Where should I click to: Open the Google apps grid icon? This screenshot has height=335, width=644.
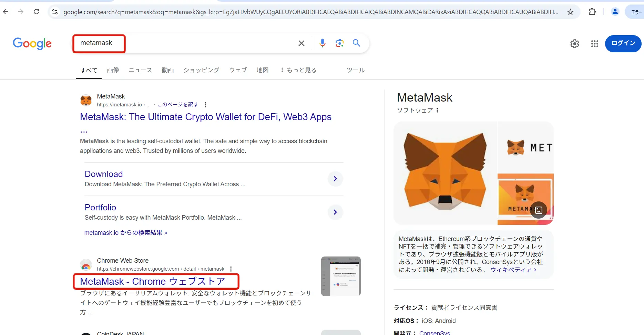594,44
